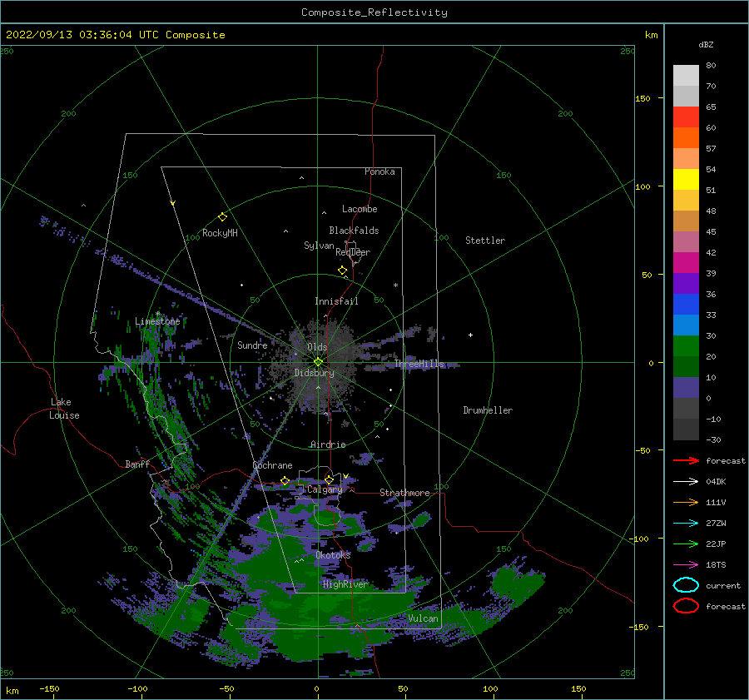Select the magenta 18TS arrow icon
The width and height of the screenshot is (749, 700).
point(686,565)
